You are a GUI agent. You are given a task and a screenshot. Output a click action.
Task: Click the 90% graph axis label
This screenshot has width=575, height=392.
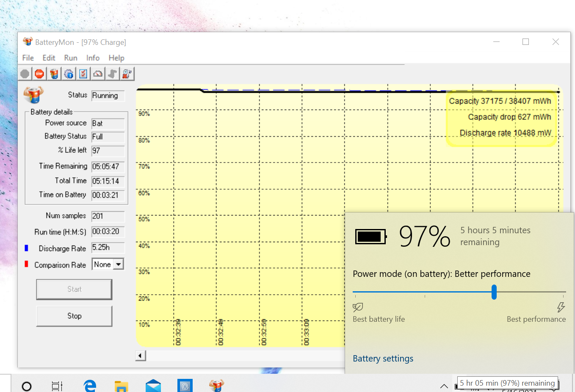144,113
